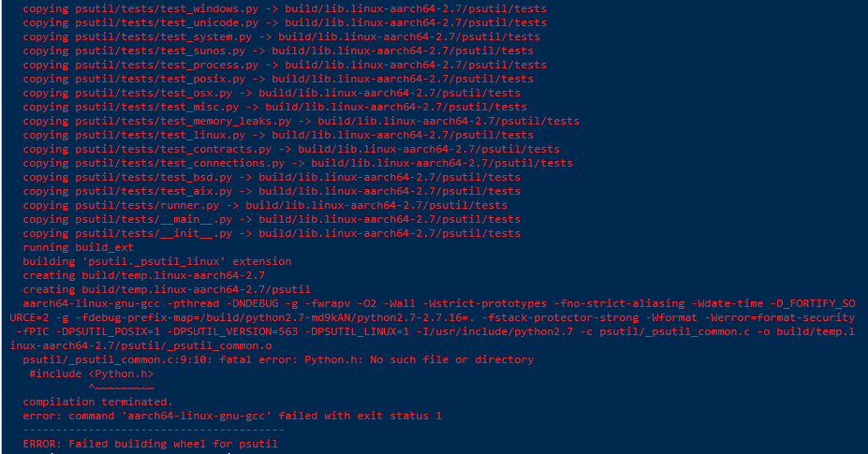
Task: Click the line copying __main__.py
Action: [272, 219]
